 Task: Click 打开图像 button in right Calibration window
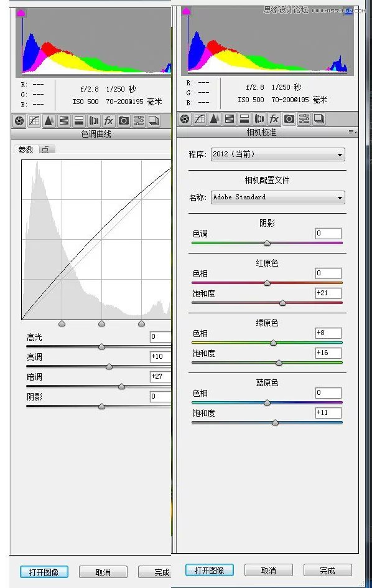(210, 571)
